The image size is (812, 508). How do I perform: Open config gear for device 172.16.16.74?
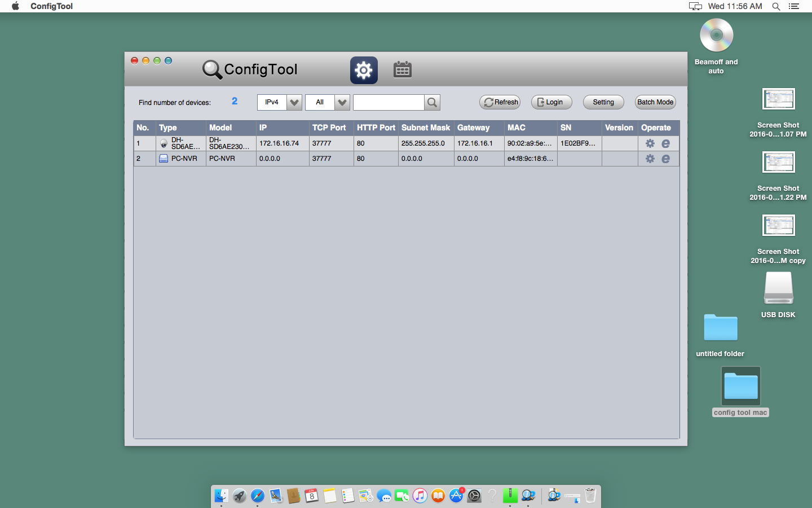click(650, 143)
